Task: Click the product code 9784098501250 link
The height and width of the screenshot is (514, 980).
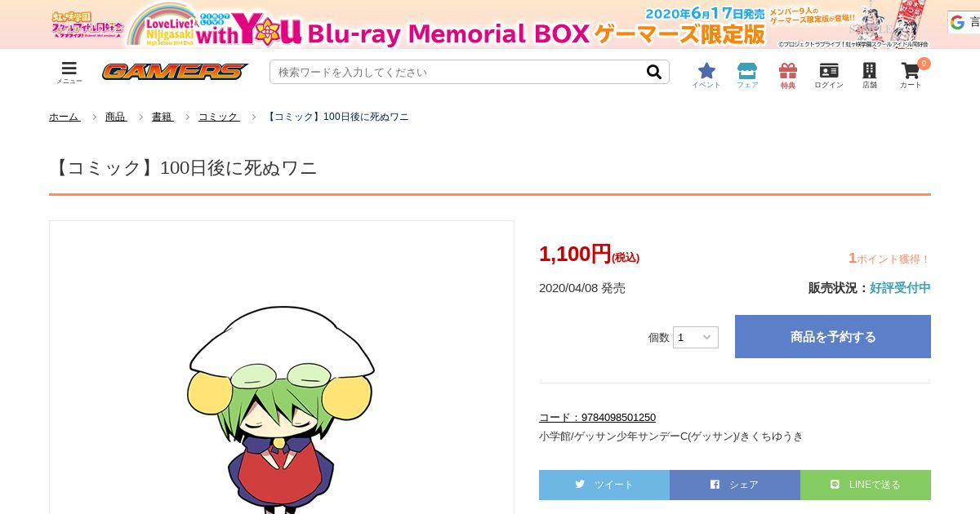Action: coord(597,417)
